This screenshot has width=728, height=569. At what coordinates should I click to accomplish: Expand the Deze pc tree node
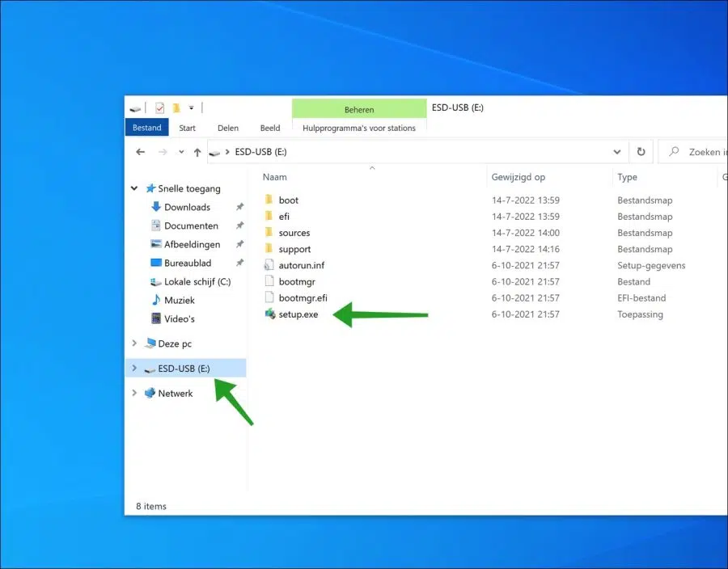click(x=134, y=343)
